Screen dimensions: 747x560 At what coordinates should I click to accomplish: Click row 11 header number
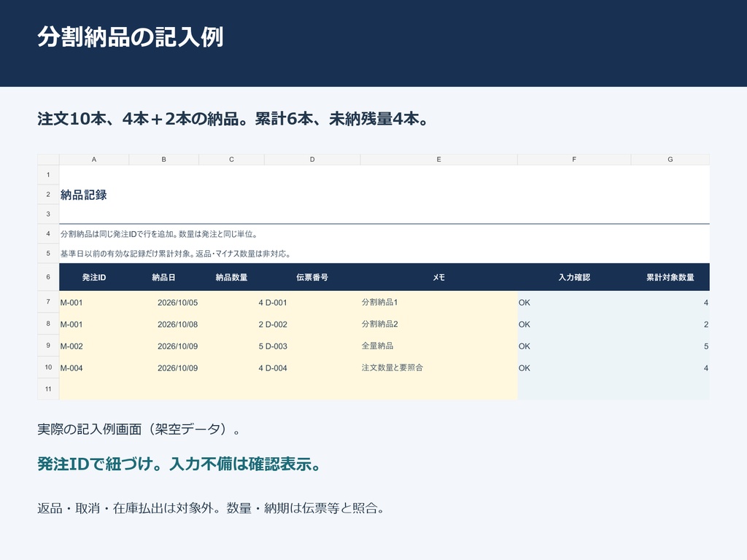(x=48, y=389)
